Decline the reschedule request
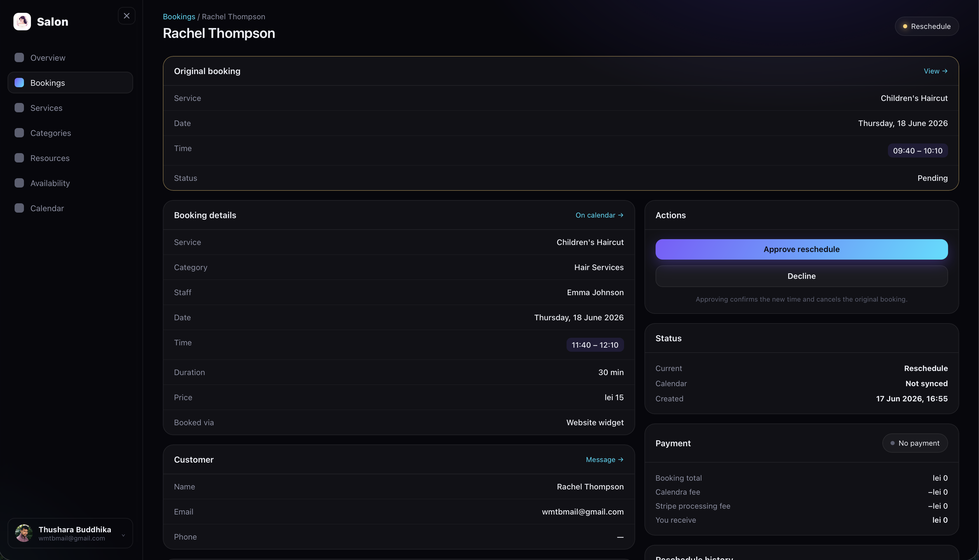This screenshot has height=560, width=979. (x=802, y=276)
